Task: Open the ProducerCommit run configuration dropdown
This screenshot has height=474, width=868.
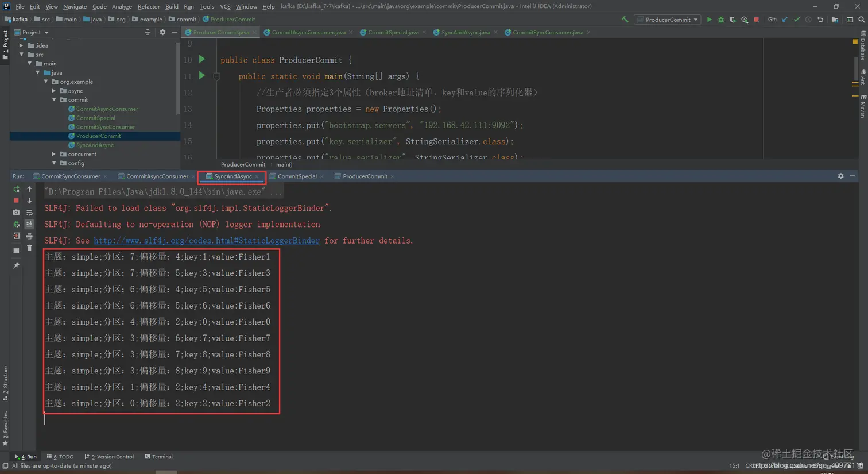Action: point(668,20)
